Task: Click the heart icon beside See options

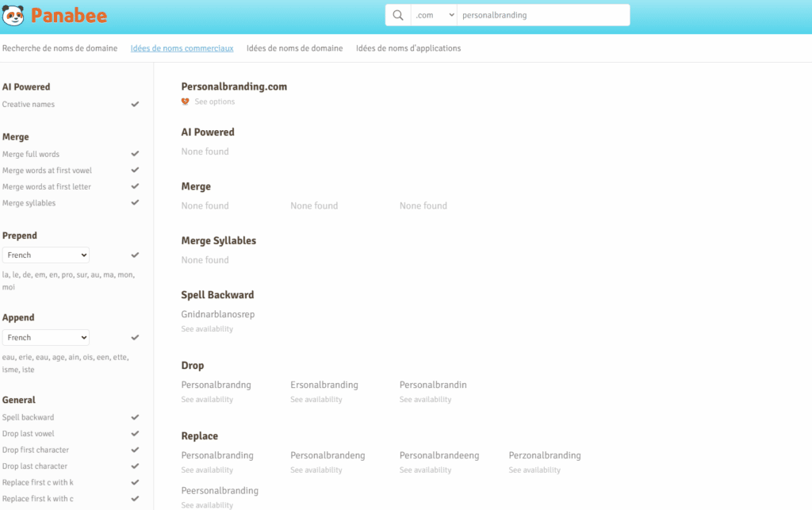Action: tap(186, 102)
